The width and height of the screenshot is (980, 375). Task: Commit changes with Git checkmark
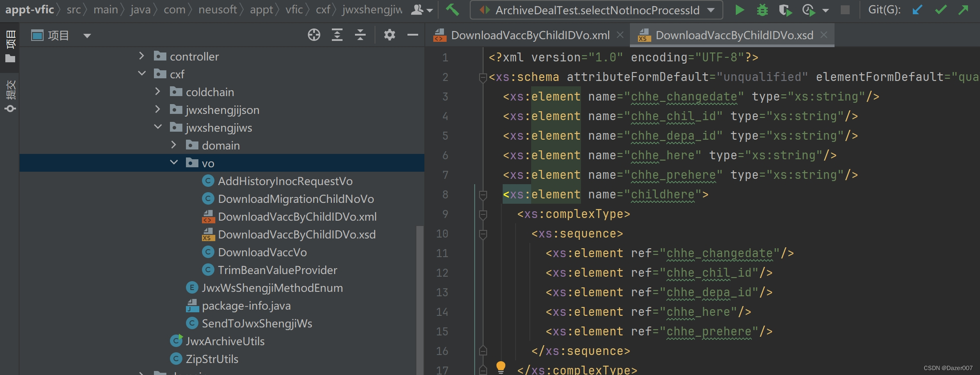(940, 10)
